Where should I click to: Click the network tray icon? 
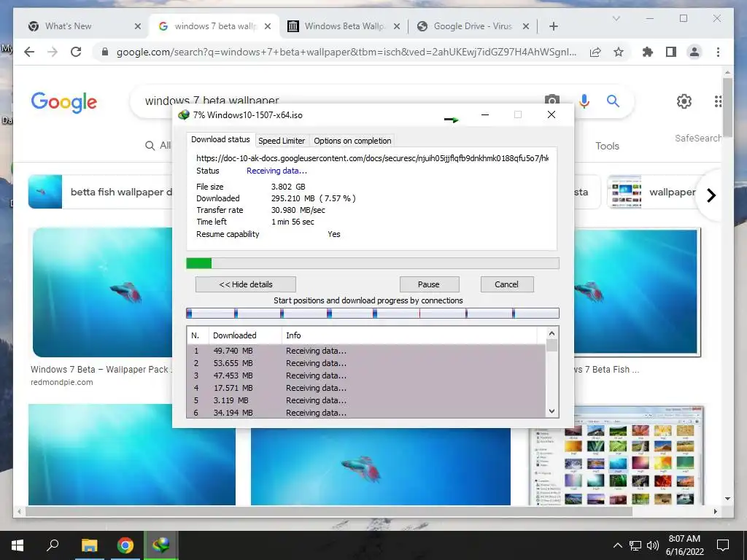point(635,545)
